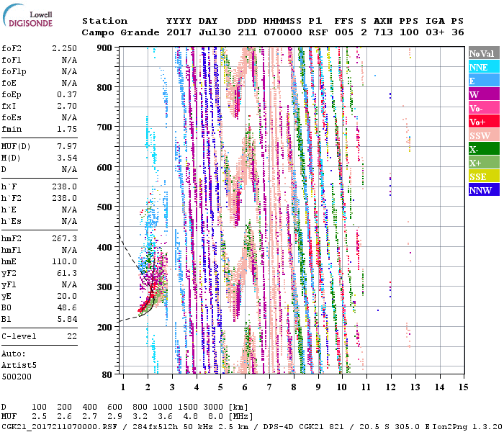Click the SSW legend color box
Screen dimensions: 504x432
483,135
